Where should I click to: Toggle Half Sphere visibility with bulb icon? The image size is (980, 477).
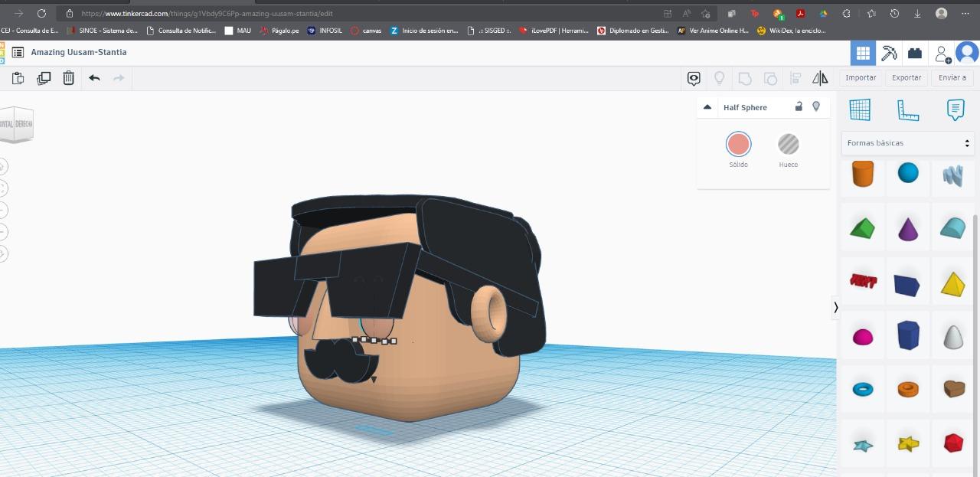tap(816, 106)
